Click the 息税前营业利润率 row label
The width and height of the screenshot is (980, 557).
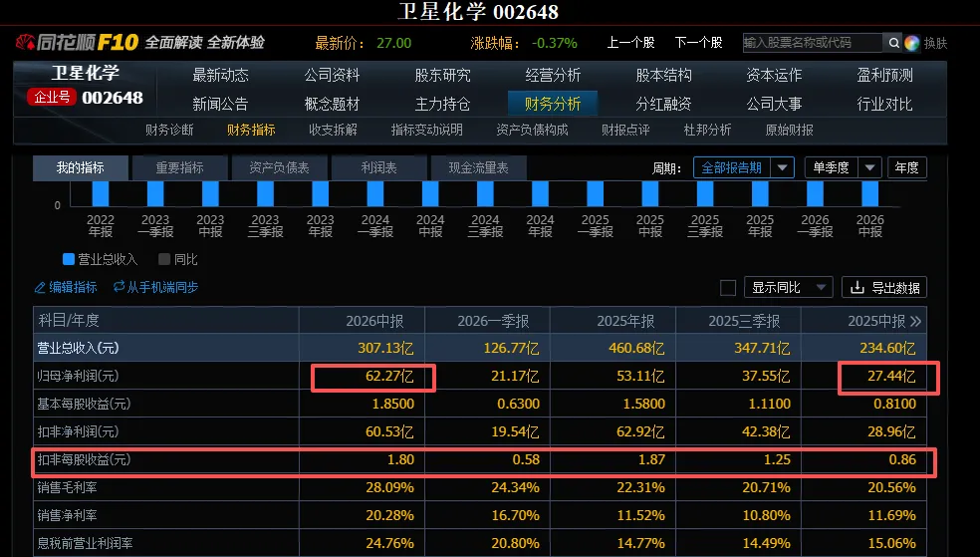pyautogui.click(x=85, y=543)
